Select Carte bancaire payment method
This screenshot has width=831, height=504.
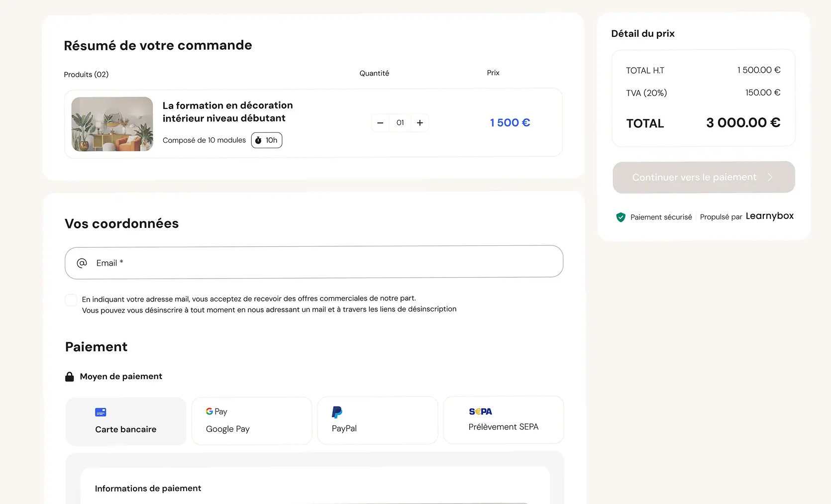point(126,421)
